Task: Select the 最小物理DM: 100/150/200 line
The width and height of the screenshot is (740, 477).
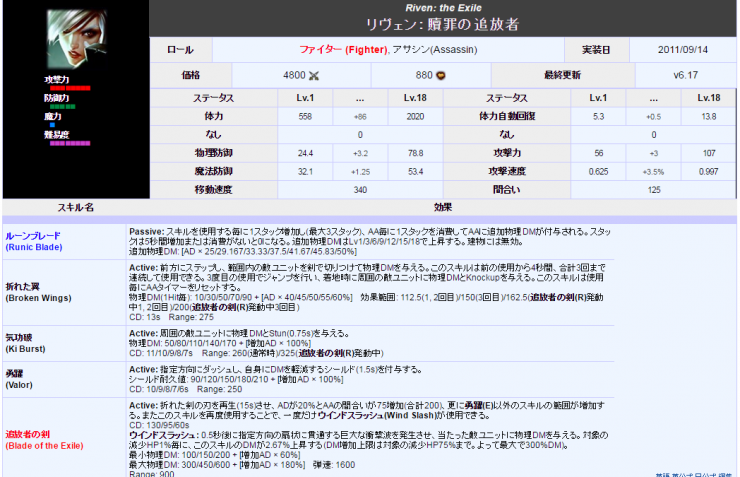Action: coord(214,455)
